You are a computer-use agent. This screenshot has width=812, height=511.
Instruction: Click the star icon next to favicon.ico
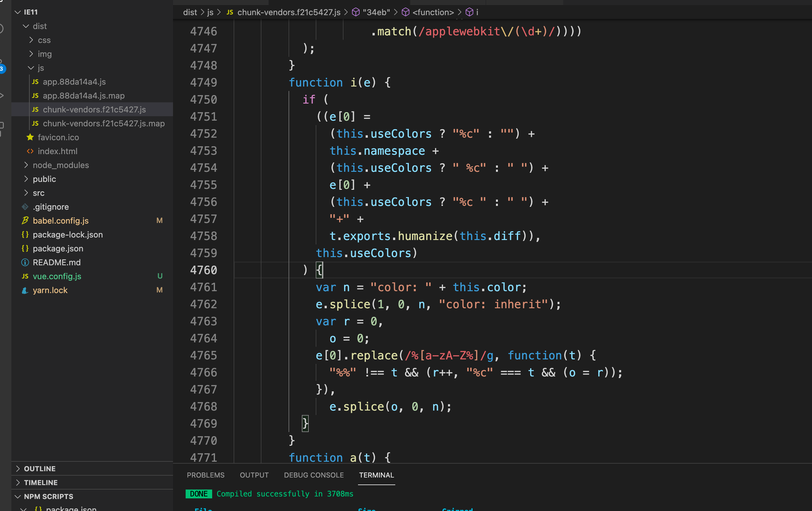[30, 137]
